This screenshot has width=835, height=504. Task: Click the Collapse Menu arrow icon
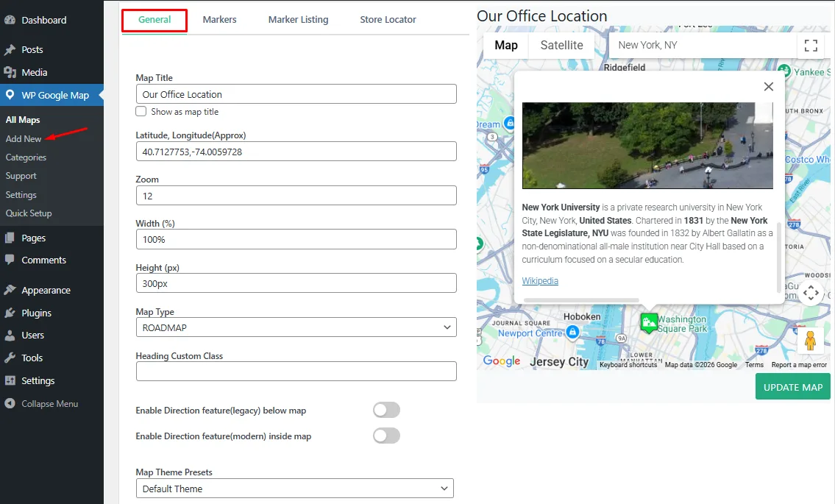coord(10,403)
